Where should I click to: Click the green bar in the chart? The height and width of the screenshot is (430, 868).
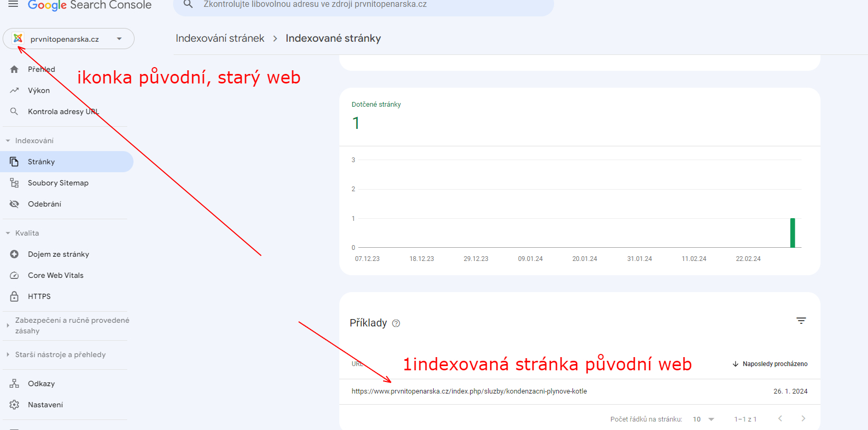(x=793, y=233)
